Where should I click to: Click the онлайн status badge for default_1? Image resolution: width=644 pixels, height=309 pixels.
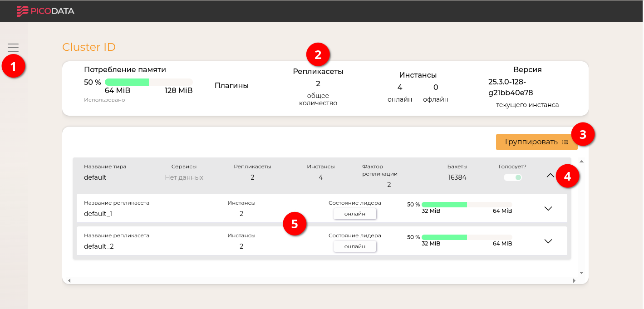(354, 214)
